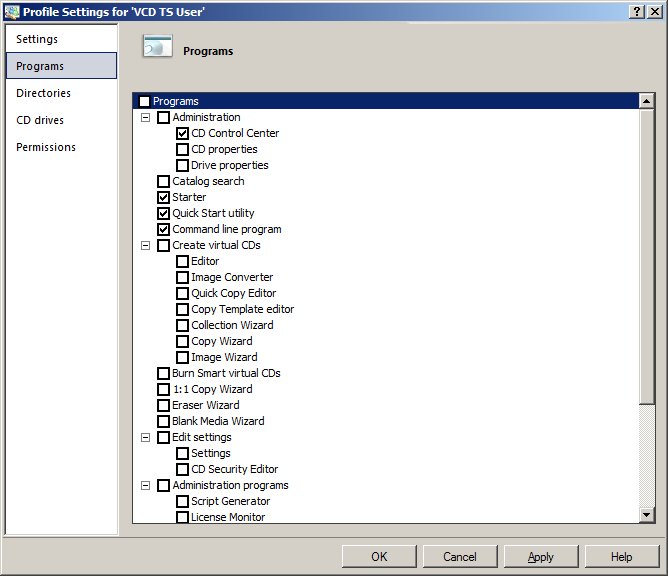The image size is (668, 576).
Task: Click the scrollbar down arrow
Action: tap(646, 514)
